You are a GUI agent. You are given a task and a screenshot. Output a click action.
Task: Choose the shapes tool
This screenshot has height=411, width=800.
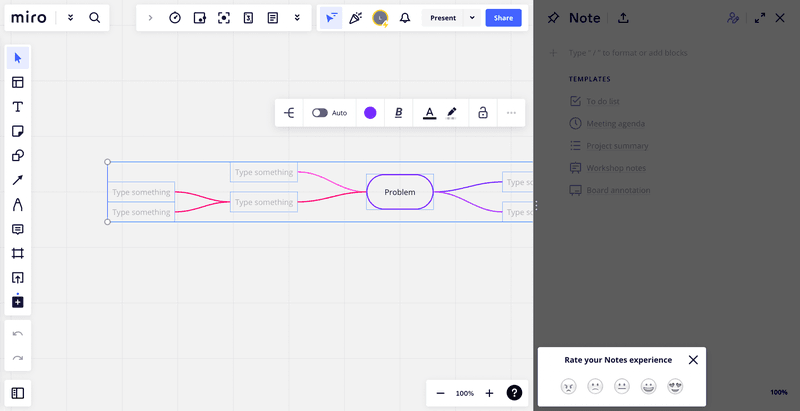click(x=18, y=156)
